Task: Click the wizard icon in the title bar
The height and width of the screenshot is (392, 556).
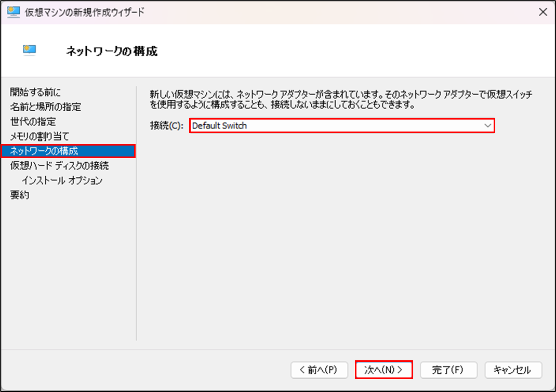Action: [x=14, y=12]
